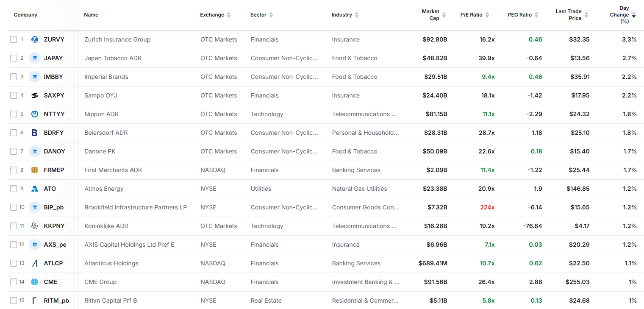Click the SAXPY company logo icon

point(35,95)
